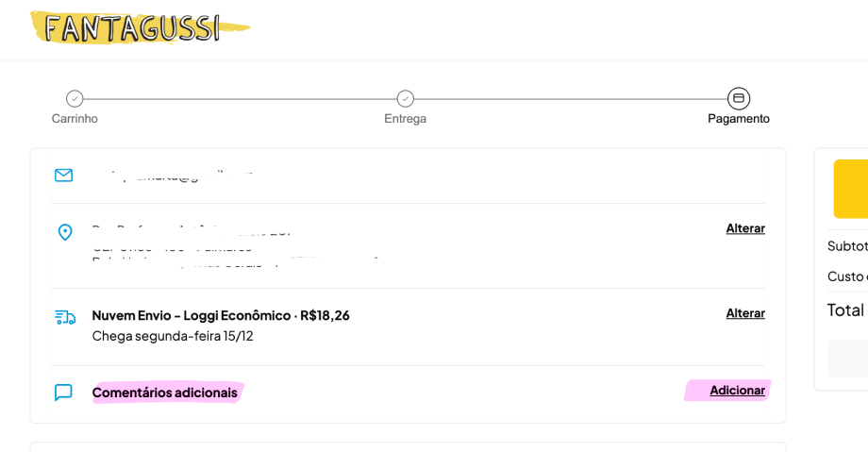This screenshot has height=452, width=868.
Task: Click the Entrega step checkmark circle
Action: (406, 98)
